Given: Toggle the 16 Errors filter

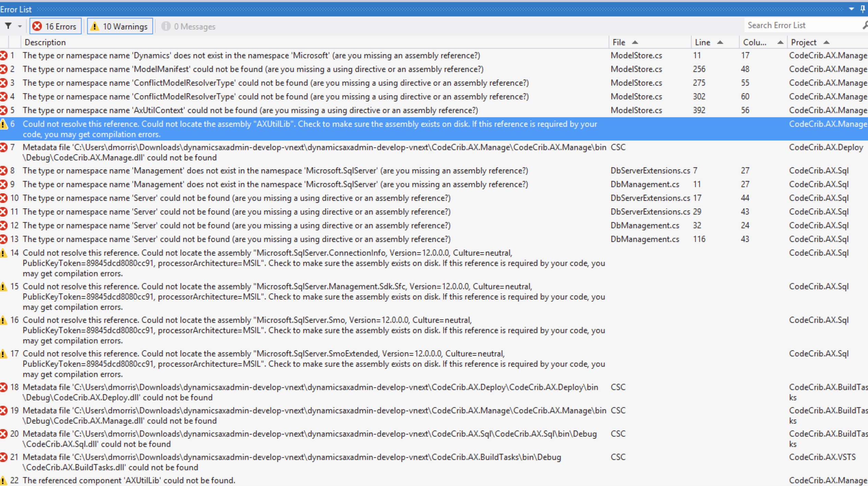Looking at the screenshot, I should [55, 26].
